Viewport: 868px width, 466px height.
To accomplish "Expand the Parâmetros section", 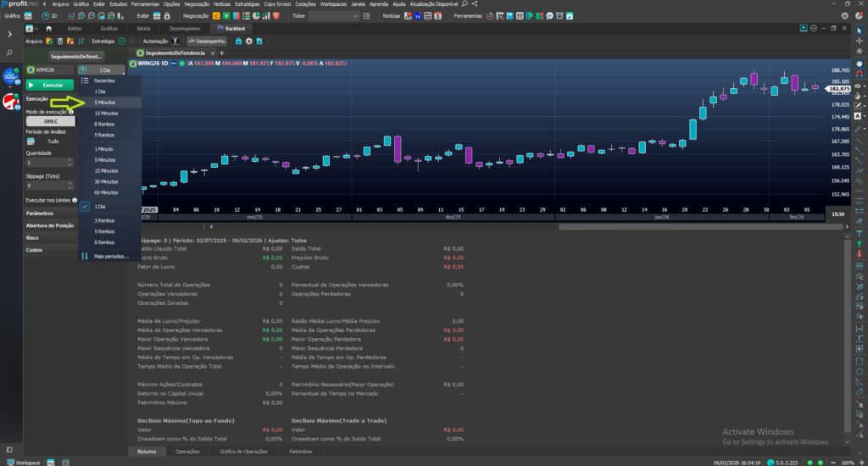I will (40, 214).
